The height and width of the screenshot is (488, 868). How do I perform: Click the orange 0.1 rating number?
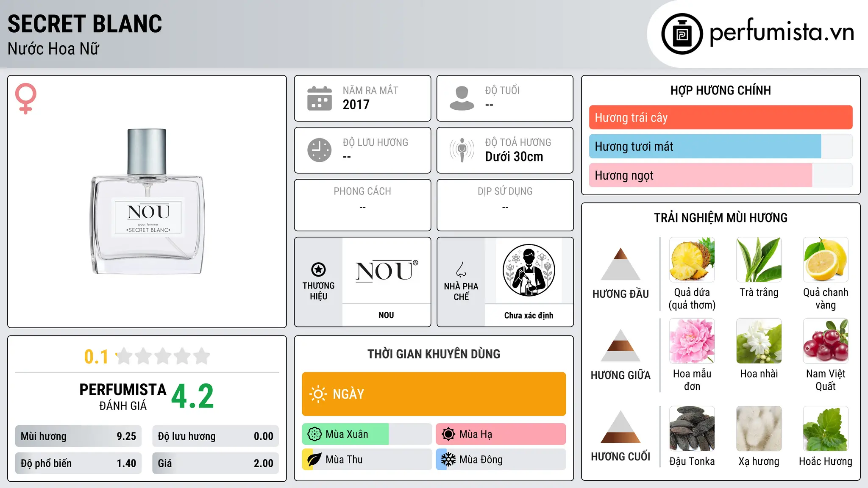[96, 357]
